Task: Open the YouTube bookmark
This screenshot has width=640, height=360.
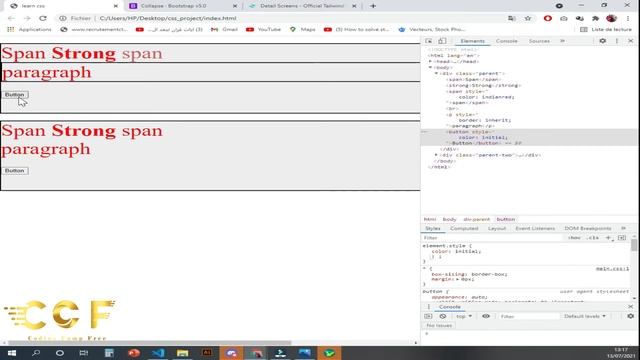Action: [264, 29]
